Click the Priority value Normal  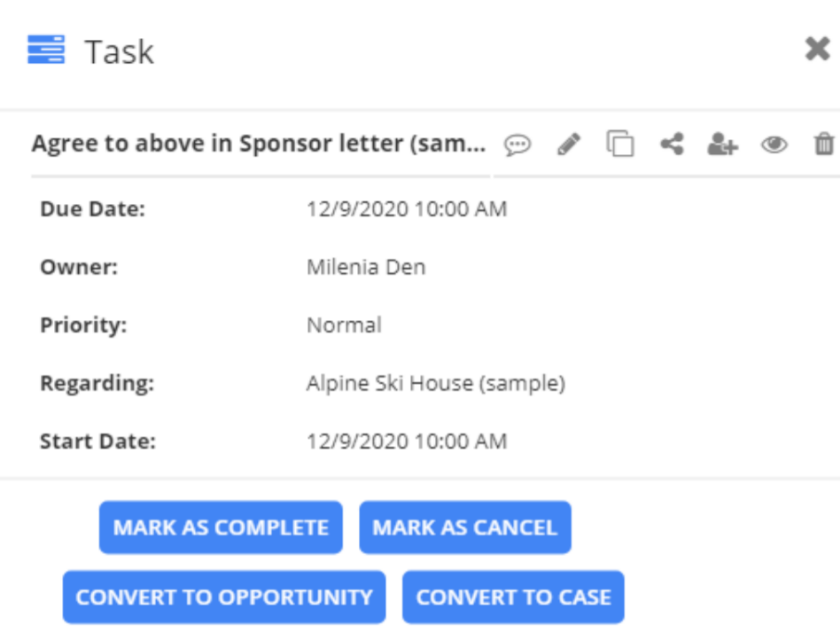344,325
